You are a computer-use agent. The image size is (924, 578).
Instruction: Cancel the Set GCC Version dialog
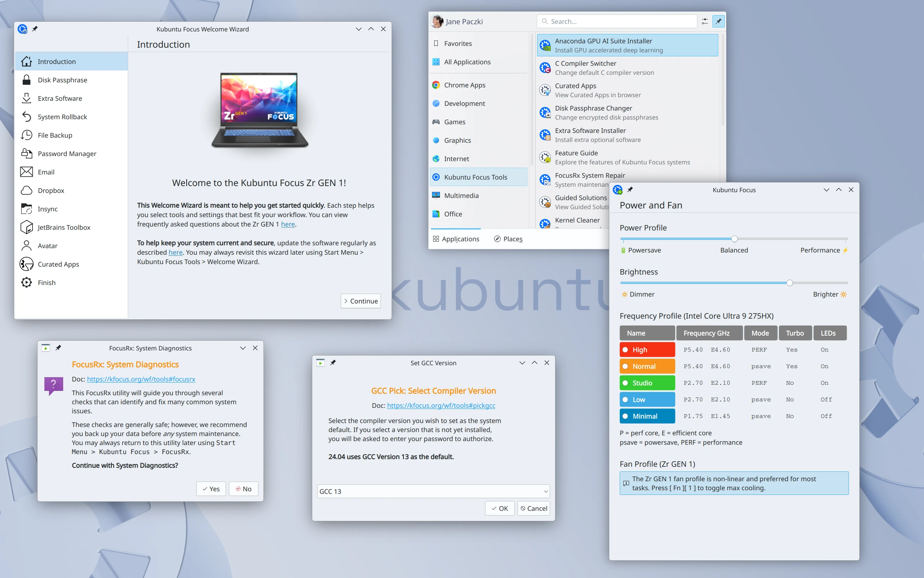[x=533, y=508]
